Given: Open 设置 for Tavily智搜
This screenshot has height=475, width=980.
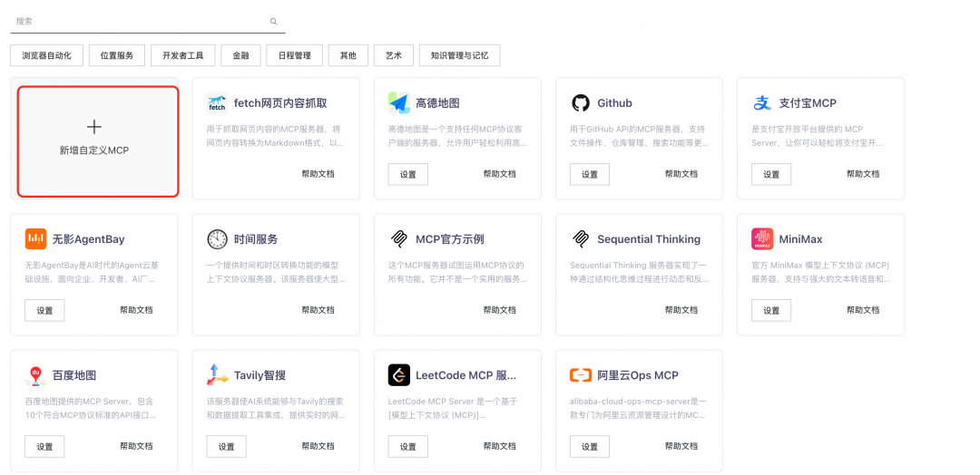Looking at the screenshot, I should coord(226,447).
